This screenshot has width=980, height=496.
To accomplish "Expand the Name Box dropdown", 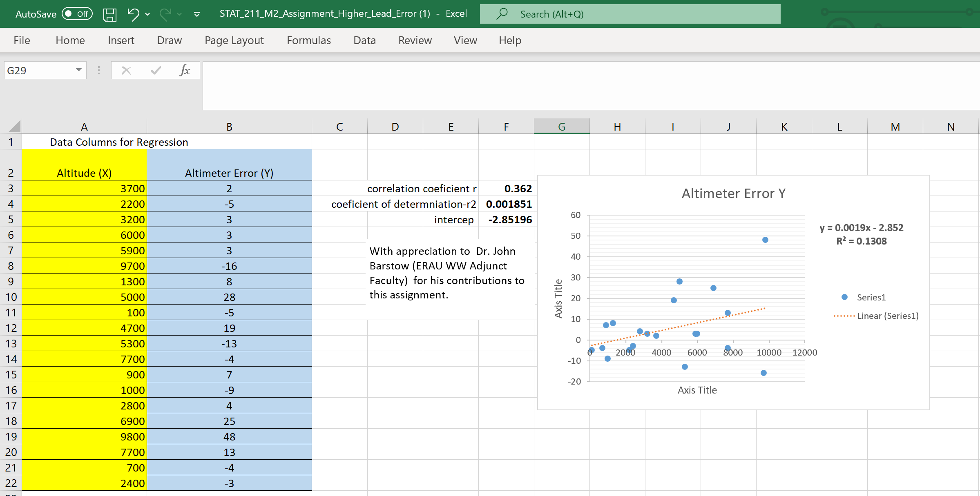I will pos(78,70).
